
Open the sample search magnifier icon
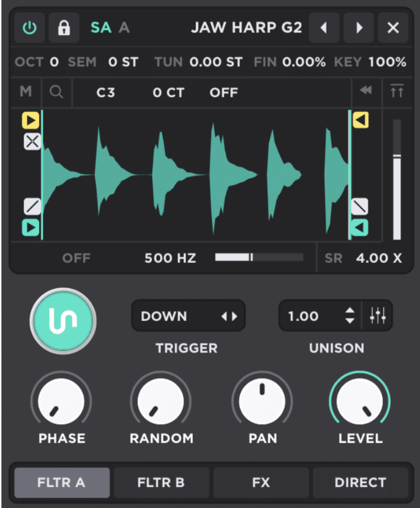coord(56,92)
